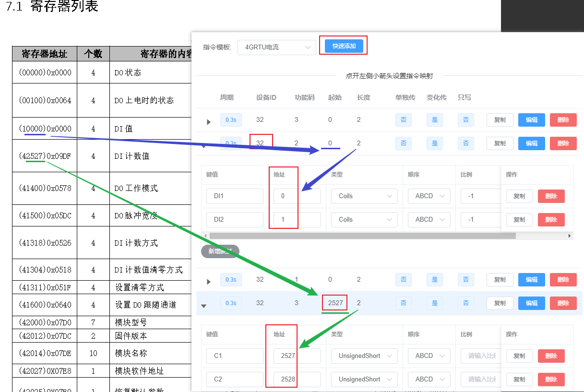Click the horizontal scrollbar under DI mapping table
The image size is (584, 392).
(x=362, y=236)
